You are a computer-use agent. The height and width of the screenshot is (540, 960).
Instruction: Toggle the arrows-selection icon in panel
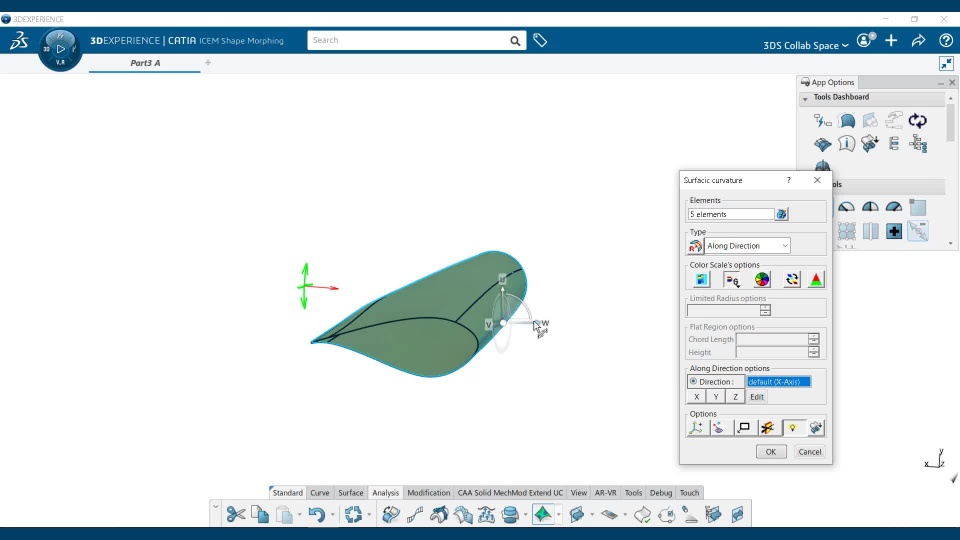coord(918,231)
